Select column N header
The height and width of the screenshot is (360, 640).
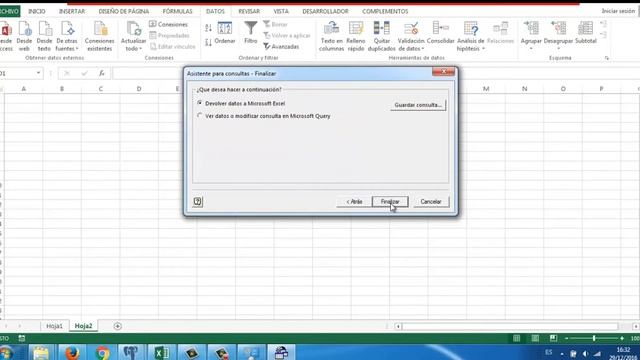pos(524,89)
